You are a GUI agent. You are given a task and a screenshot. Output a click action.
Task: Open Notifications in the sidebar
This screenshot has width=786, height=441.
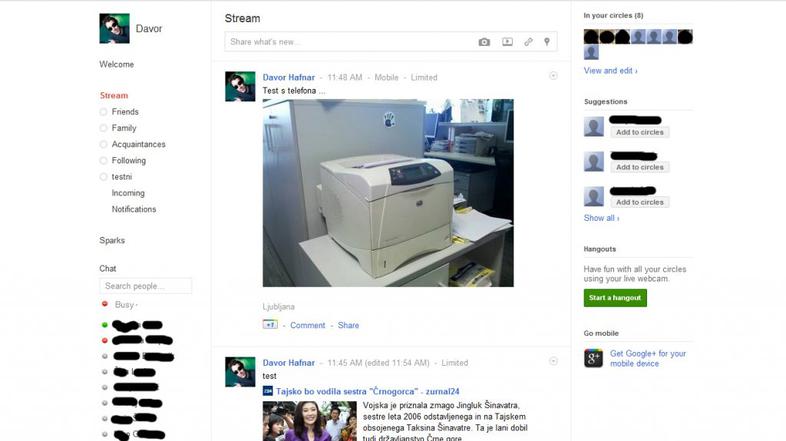coord(134,209)
